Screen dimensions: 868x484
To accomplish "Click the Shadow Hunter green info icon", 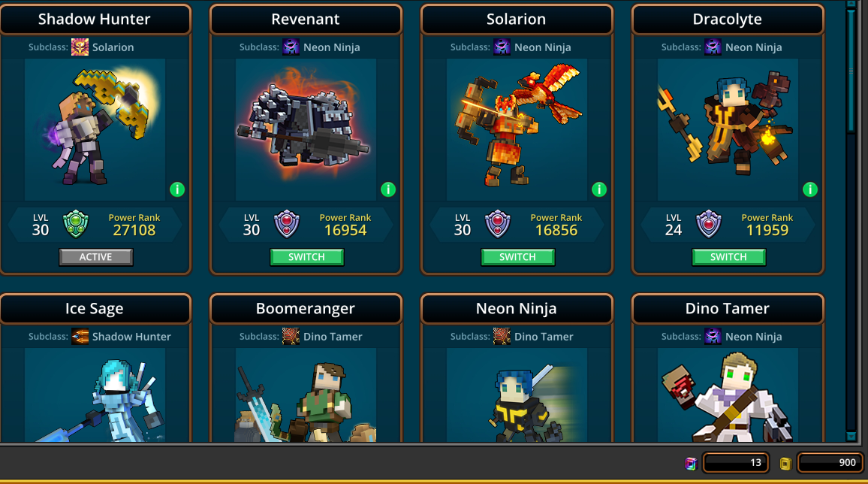I will pos(177,190).
